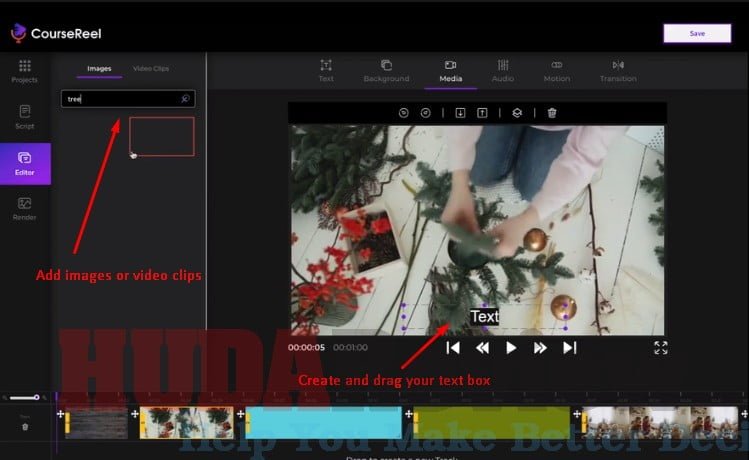Click the current time 00:00:05

(x=306, y=348)
